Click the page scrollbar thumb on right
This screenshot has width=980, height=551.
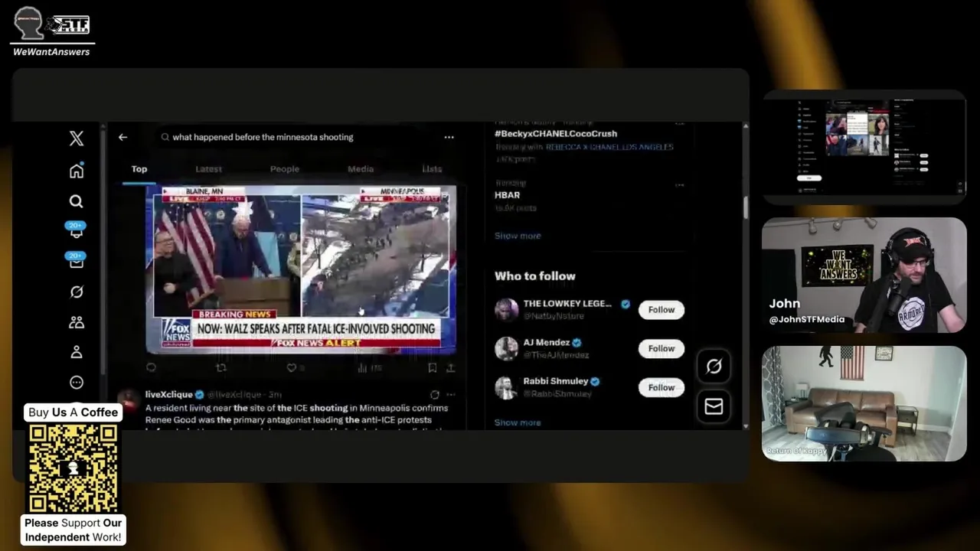pyautogui.click(x=745, y=207)
